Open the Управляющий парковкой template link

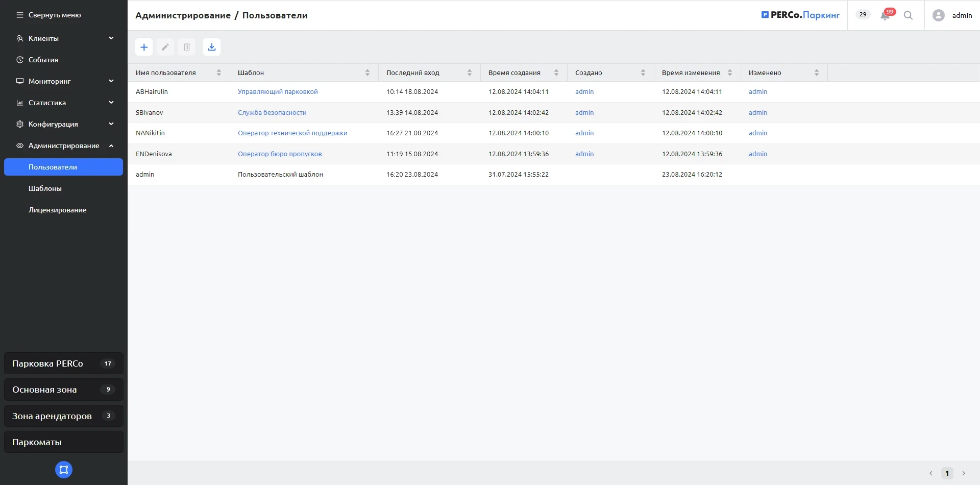pos(278,92)
